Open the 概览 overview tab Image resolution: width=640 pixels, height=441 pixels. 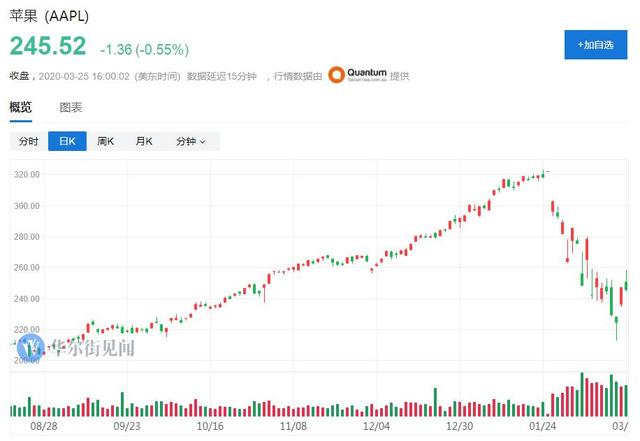coord(20,107)
